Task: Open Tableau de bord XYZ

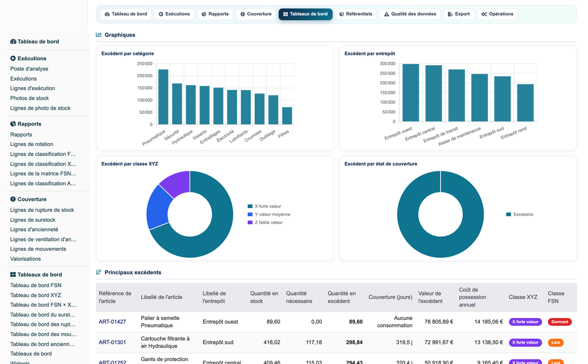Action: (x=36, y=295)
